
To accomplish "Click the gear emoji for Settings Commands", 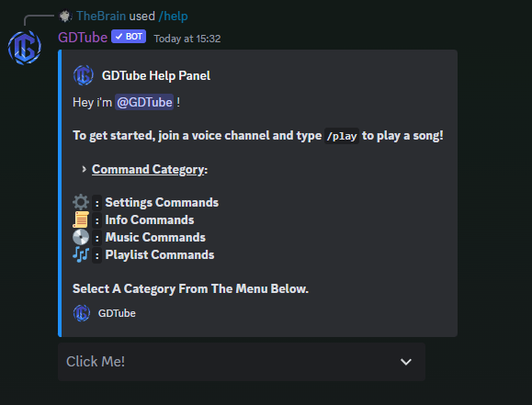I will (81, 202).
